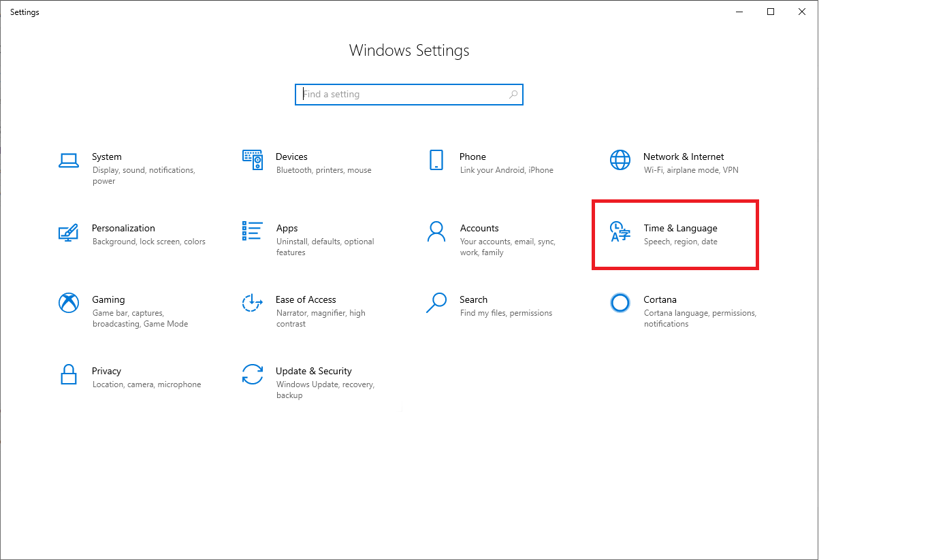Click "Uninstall, defaults, optional features" text
This screenshot has height=560, width=930.
click(x=325, y=247)
